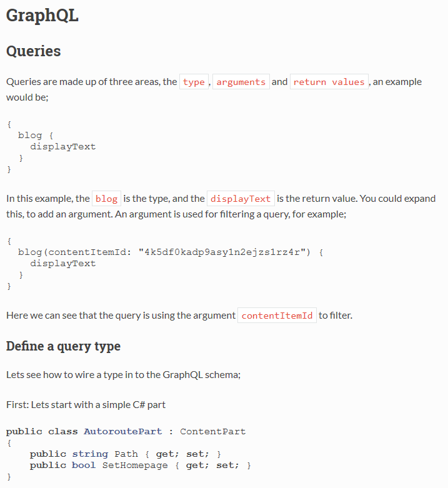
Task: Click AutoroutePart class name in code
Action: 123,431
